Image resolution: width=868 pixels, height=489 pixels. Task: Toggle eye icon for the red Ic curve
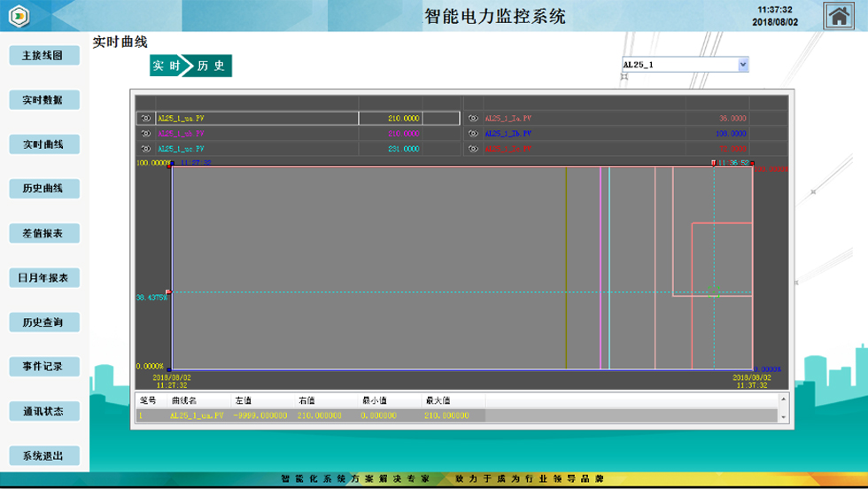474,149
